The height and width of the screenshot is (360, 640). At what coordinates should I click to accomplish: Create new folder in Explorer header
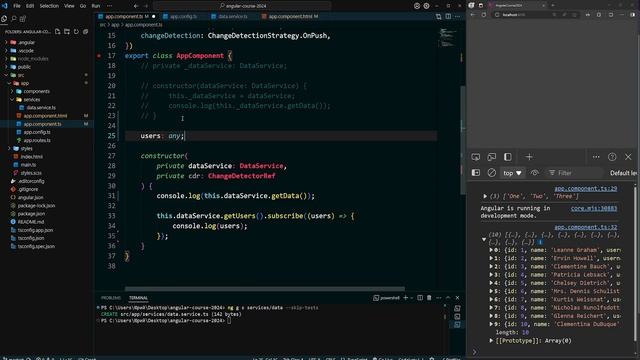(x=67, y=31)
